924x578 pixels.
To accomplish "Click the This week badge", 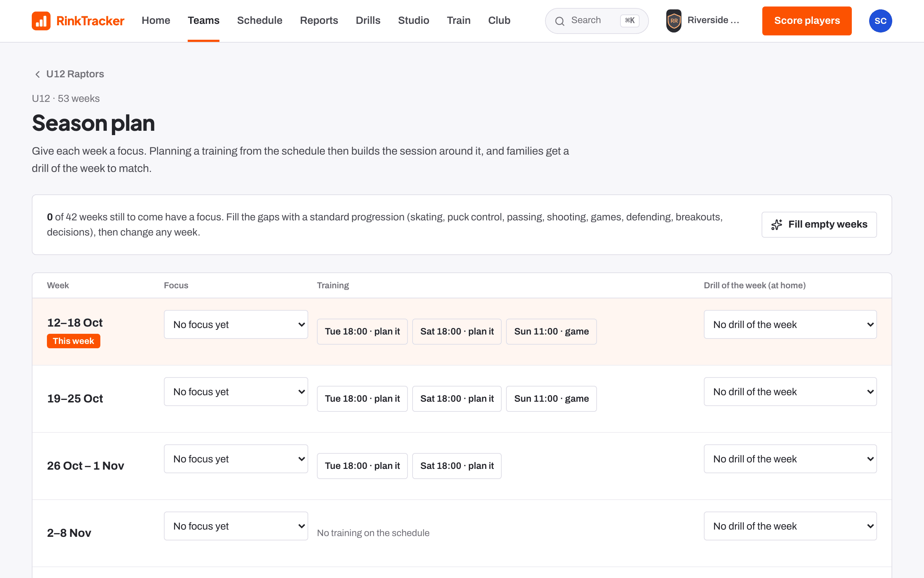I will click(x=73, y=341).
